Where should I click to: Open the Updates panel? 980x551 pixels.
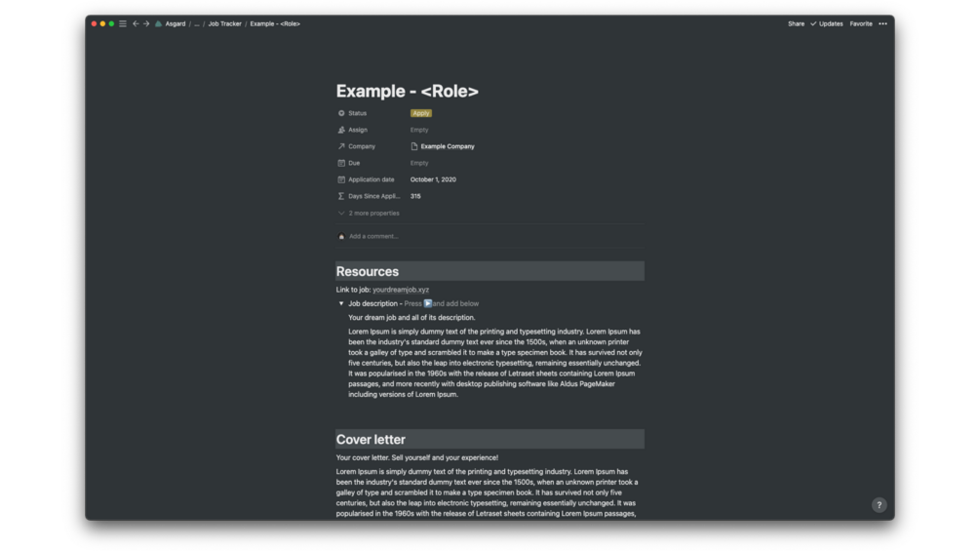coord(827,23)
